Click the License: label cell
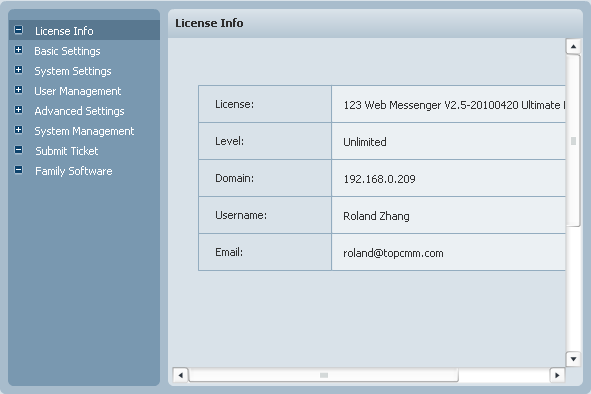Screen dimensions: 591x394 click(265, 104)
